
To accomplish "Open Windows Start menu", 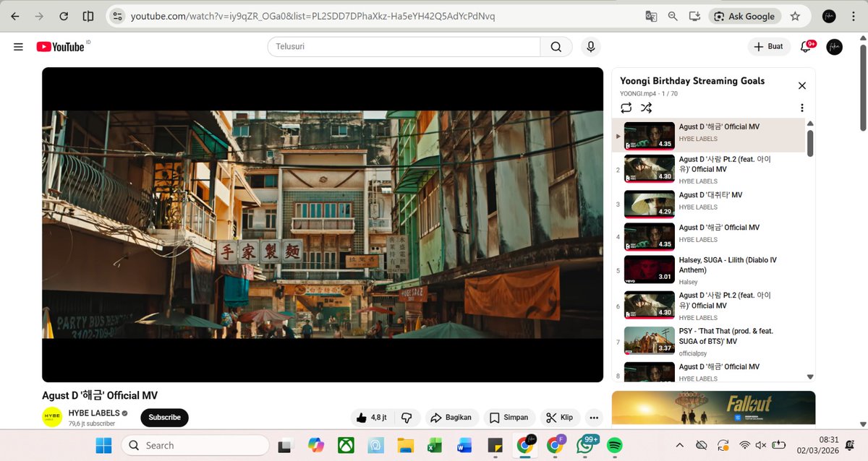I will coord(104,445).
